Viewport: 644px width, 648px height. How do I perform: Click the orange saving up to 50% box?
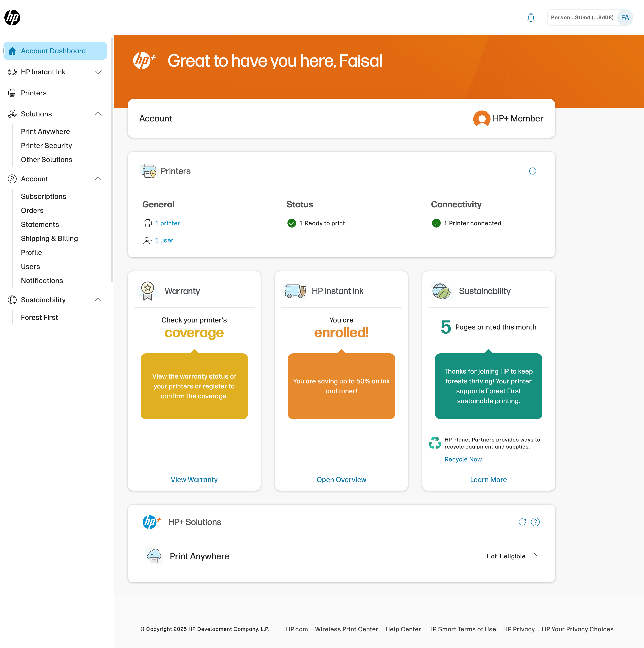click(341, 386)
